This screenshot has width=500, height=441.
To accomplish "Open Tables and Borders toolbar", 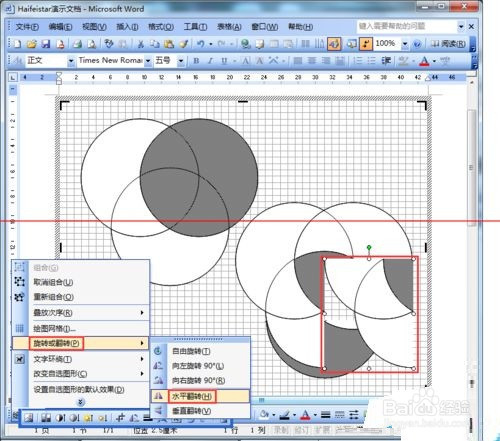I will click(260, 44).
